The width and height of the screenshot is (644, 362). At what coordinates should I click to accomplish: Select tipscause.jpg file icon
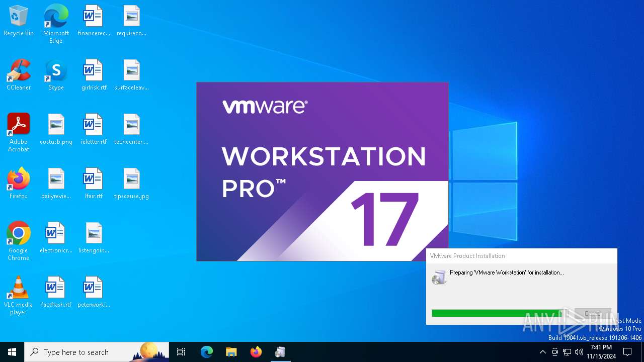click(131, 184)
